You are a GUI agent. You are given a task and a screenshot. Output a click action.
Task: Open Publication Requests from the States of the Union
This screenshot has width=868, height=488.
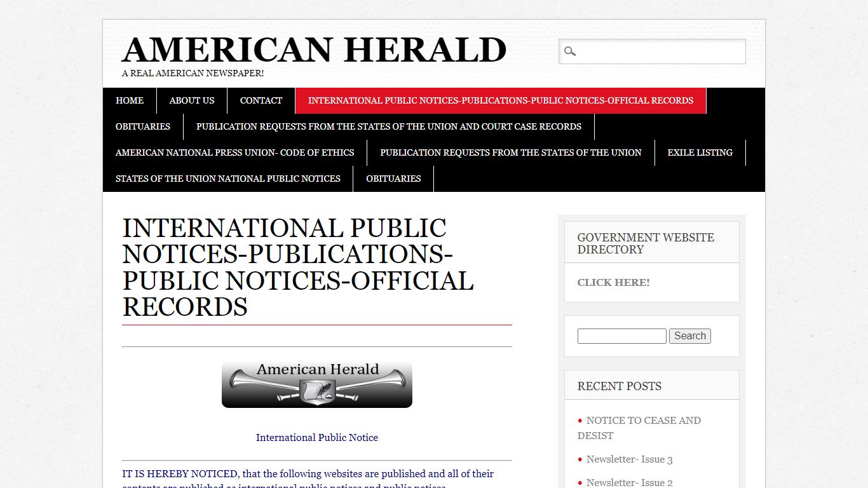[x=511, y=152]
